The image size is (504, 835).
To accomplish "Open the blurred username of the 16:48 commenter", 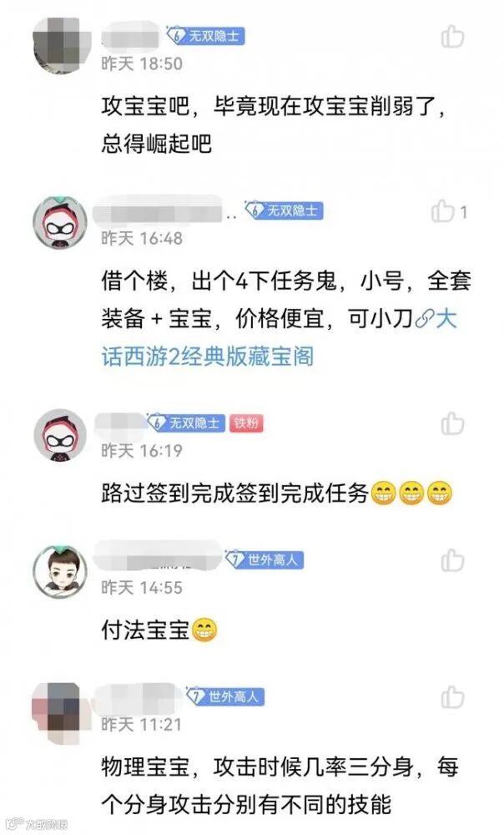I will tap(158, 210).
